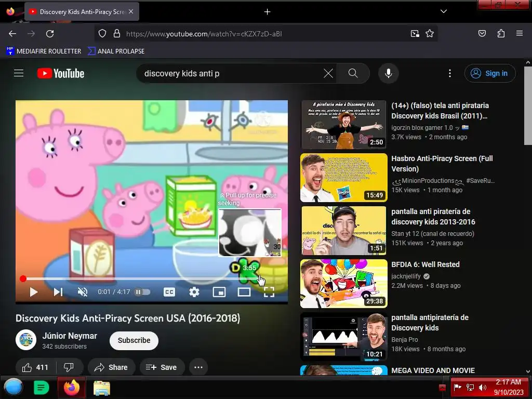Visit igorzin blox gamer 1.0 channel
532x399 pixels.
422,128
